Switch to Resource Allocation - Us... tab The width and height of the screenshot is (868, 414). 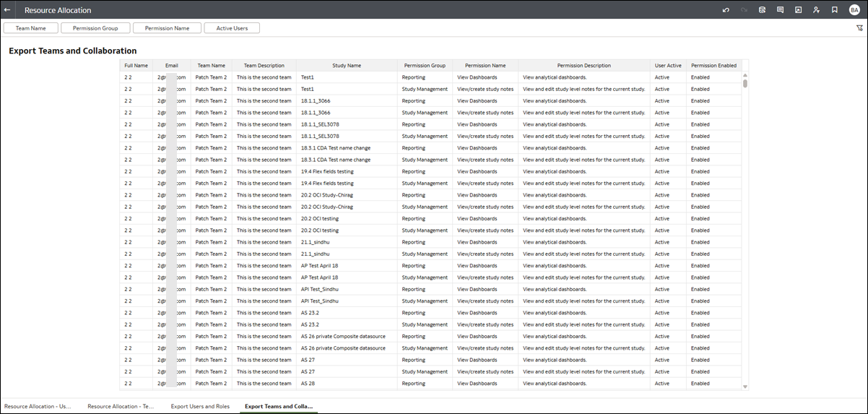pos(38,406)
